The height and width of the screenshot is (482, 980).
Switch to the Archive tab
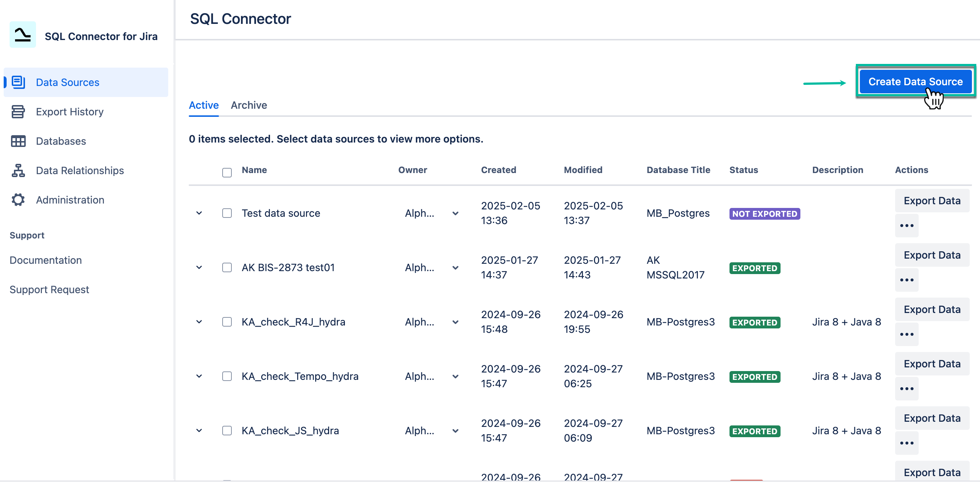click(x=249, y=105)
